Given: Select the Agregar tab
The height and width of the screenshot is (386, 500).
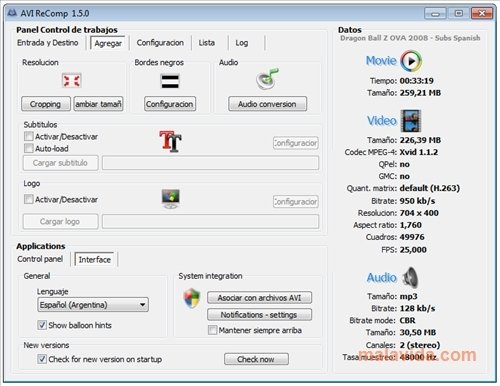Looking at the screenshot, I should pos(108,43).
